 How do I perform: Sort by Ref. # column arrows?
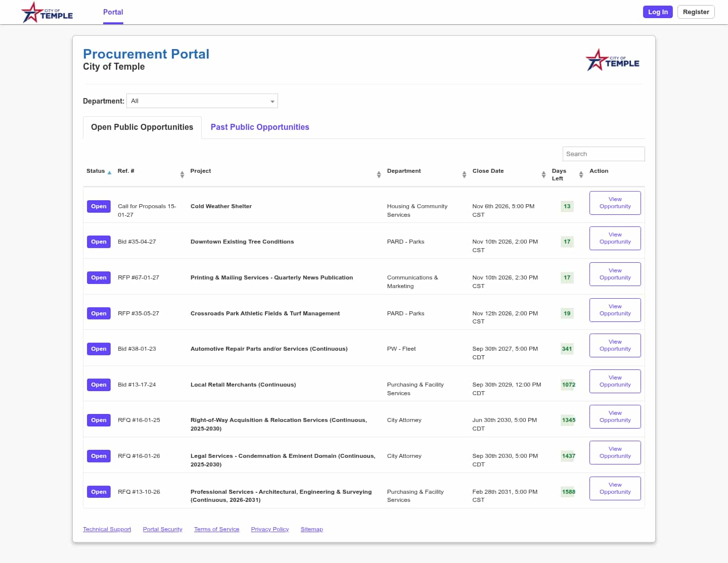tap(182, 174)
